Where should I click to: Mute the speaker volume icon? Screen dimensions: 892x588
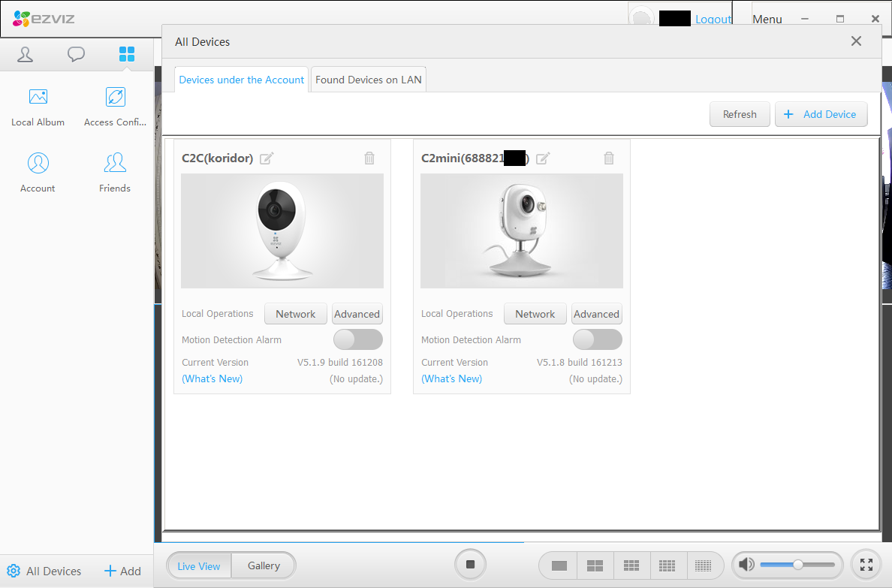coord(746,565)
